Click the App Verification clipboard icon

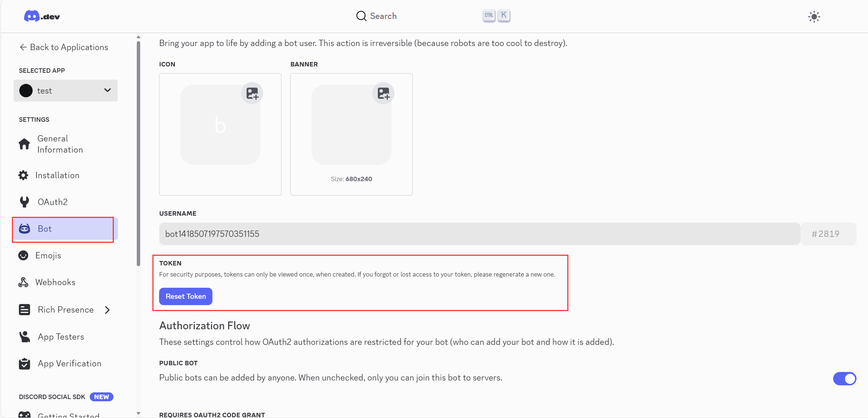pyautogui.click(x=24, y=364)
